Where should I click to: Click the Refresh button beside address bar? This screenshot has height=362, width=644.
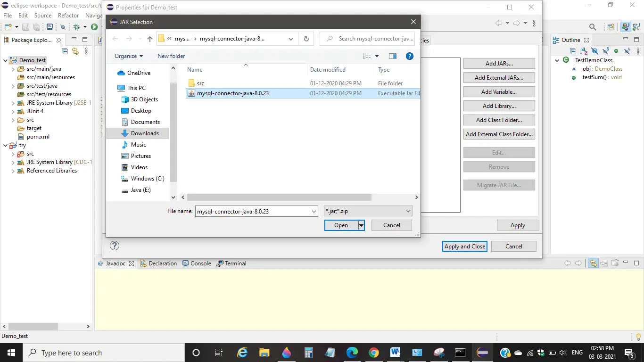(306, 39)
